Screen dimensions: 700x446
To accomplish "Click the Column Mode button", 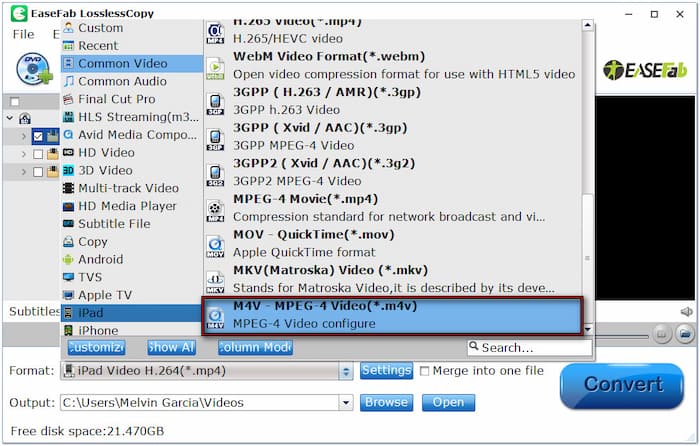I will [255, 347].
